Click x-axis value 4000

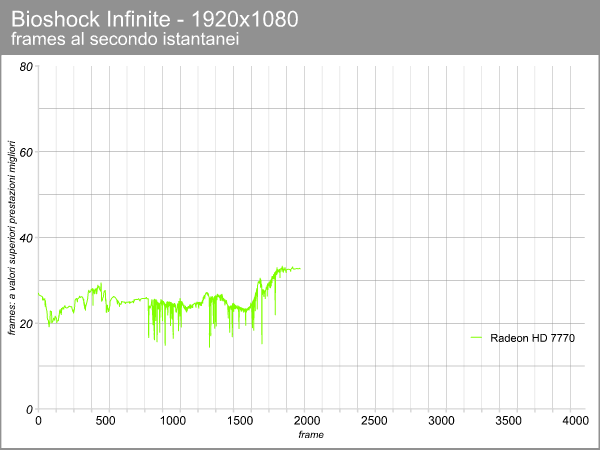click(576, 421)
